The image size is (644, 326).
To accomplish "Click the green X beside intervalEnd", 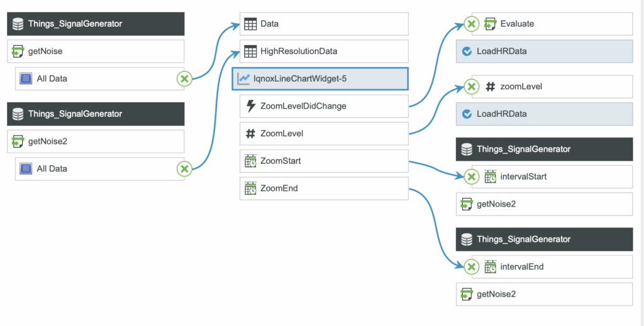I will click(471, 267).
